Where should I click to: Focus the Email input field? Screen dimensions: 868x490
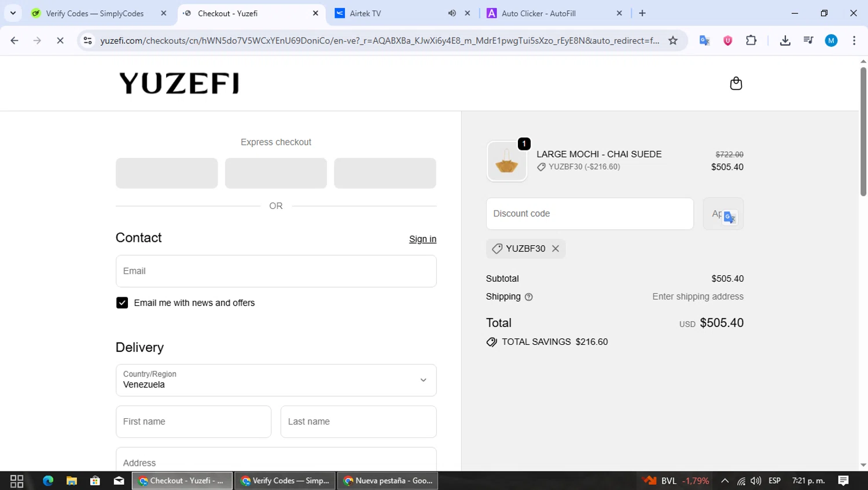point(276,271)
